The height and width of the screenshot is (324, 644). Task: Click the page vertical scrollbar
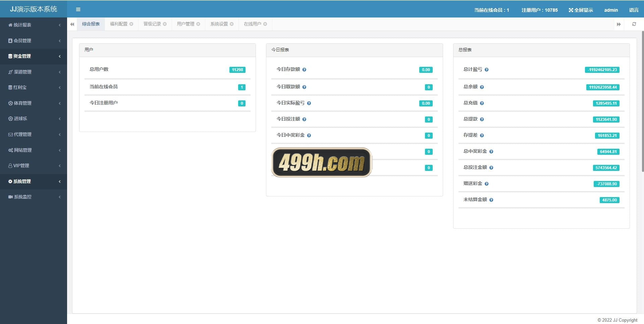click(643, 101)
